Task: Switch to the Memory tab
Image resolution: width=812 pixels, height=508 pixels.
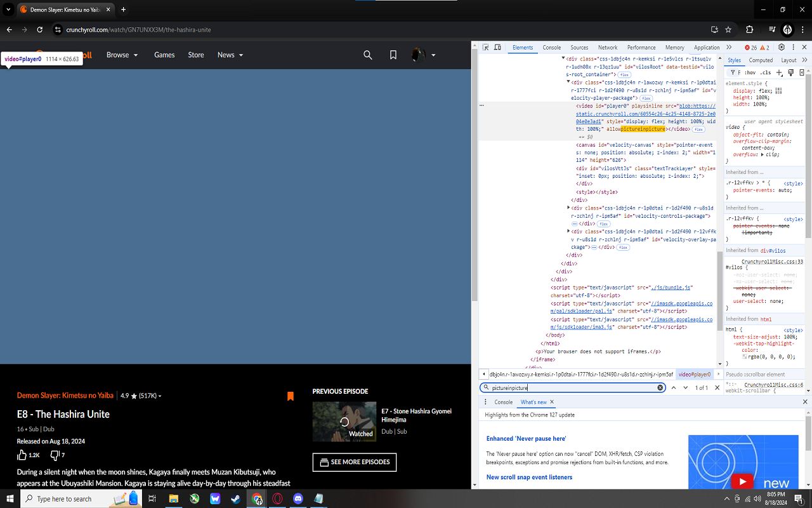Action: pyautogui.click(x=675, y=48)
